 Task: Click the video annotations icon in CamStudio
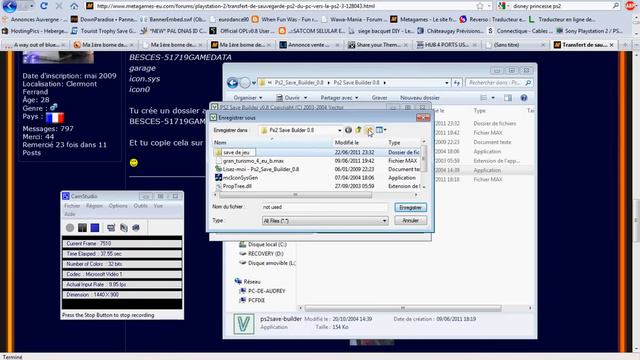(124, 228)
